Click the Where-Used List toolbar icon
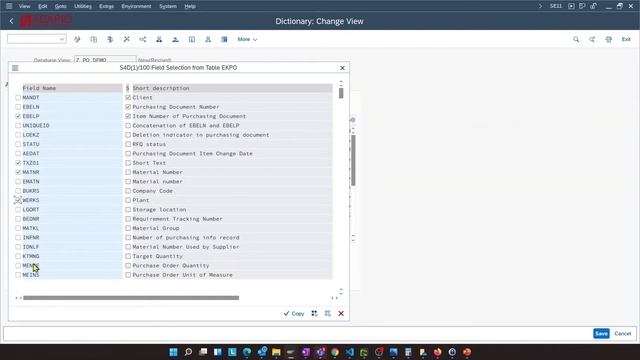 pos(142,39)
